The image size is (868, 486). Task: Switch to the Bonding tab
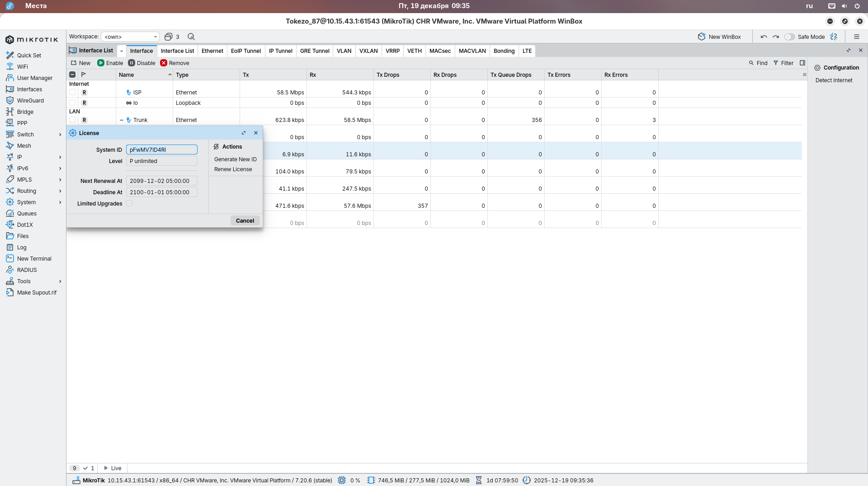click(x=504, y=51)
